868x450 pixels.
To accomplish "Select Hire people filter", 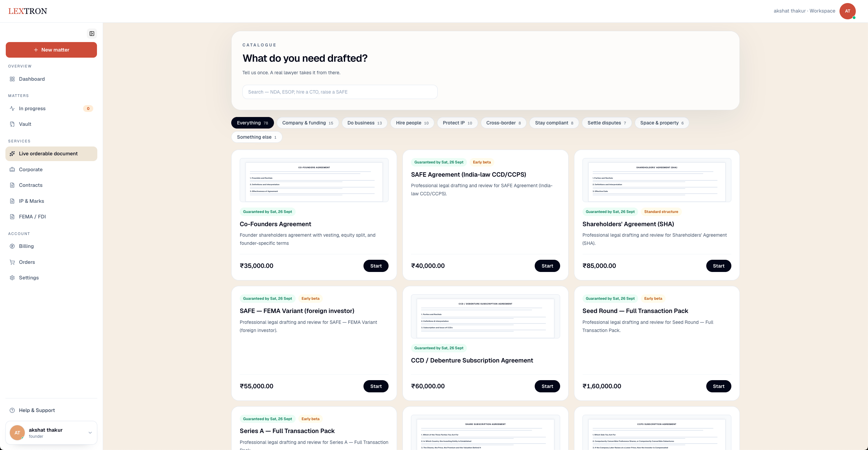I will point(412,123).
